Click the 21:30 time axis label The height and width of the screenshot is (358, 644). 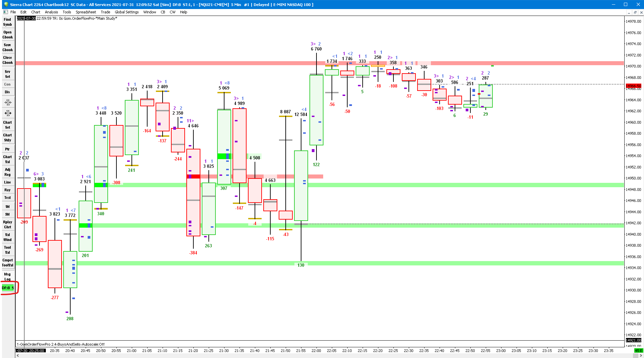point(224,351)
